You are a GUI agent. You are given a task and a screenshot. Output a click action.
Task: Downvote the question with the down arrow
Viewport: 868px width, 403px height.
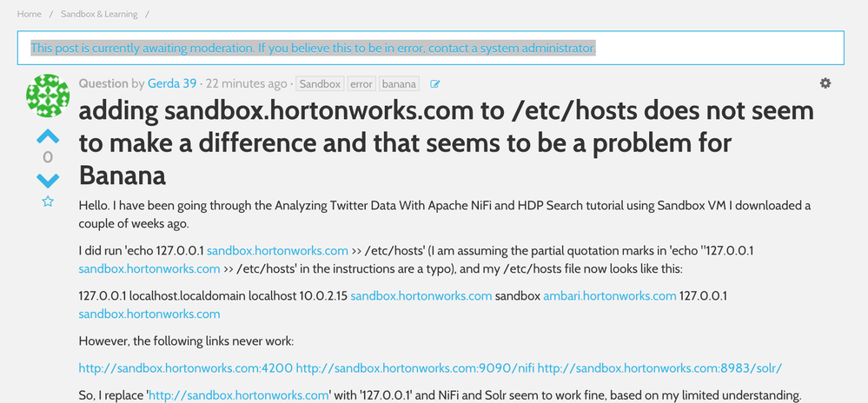coord(48,180)
